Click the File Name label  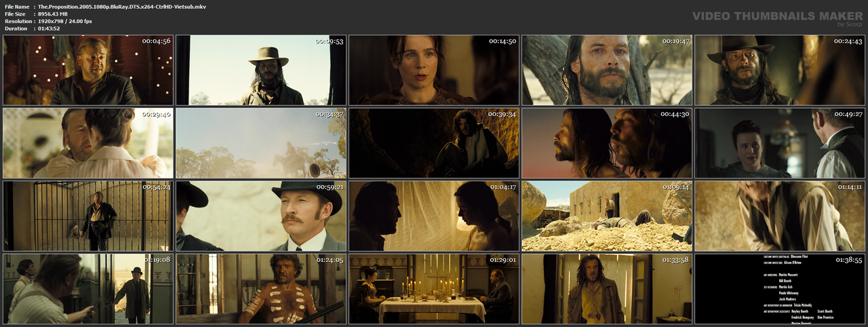click(x=16, y=6)
